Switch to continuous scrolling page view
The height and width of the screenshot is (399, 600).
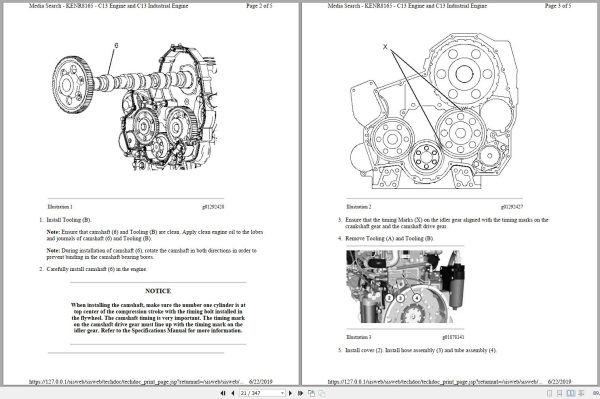(x=560, y=393)
